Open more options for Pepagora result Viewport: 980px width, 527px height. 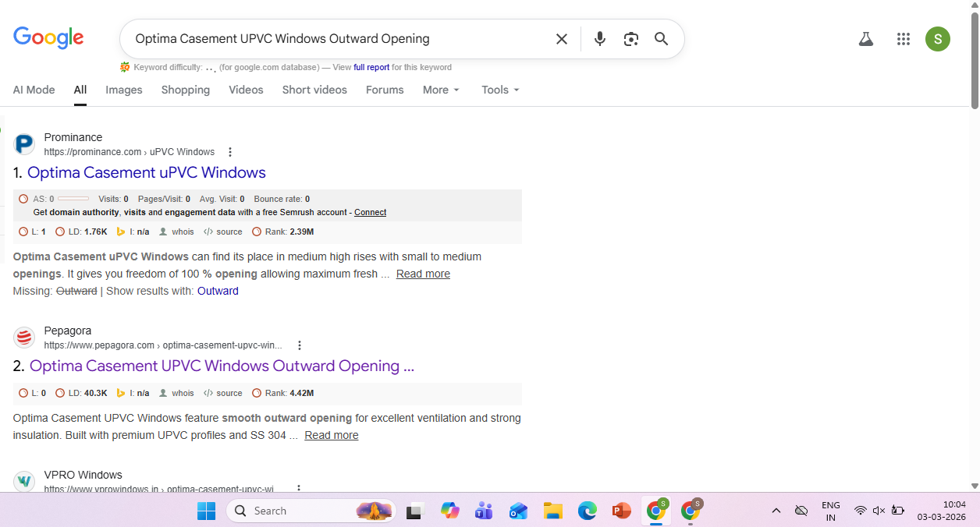coord(300,345)
